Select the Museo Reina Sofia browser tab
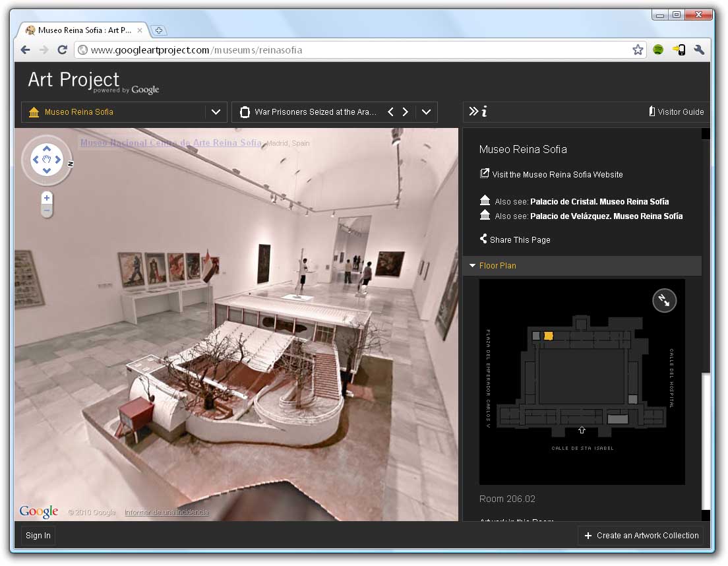 click(x=84, y=30)
